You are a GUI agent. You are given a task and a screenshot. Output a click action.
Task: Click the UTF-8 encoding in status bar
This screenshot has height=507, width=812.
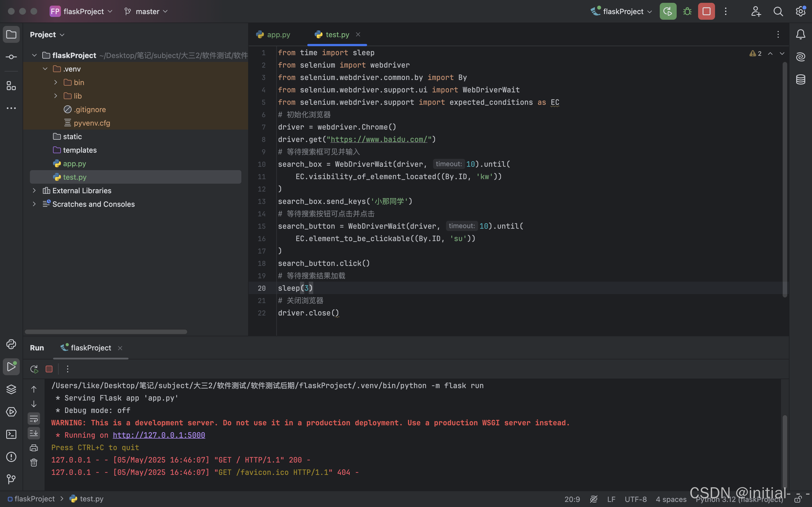tap(635, 499)
